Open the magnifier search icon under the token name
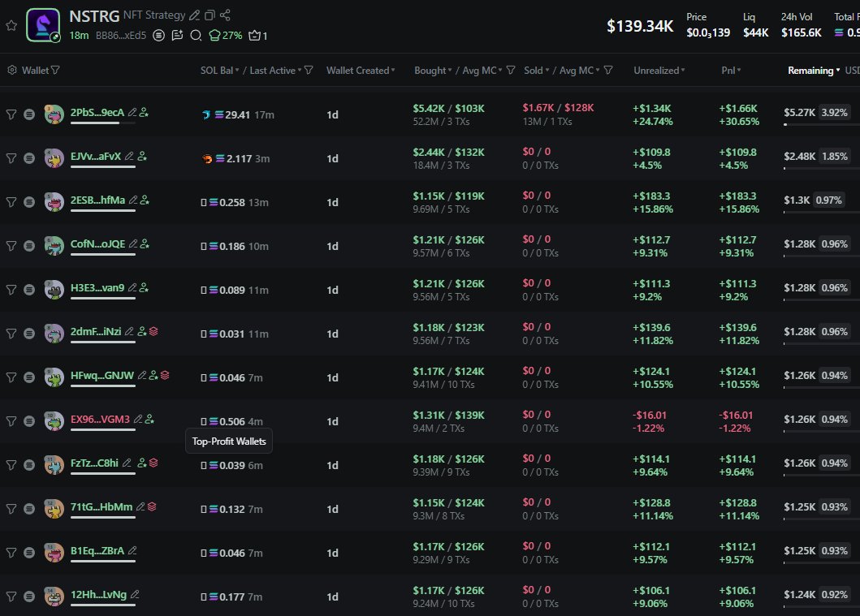The width and height of the screenshot is (860, 616). [x=196, y=35]
